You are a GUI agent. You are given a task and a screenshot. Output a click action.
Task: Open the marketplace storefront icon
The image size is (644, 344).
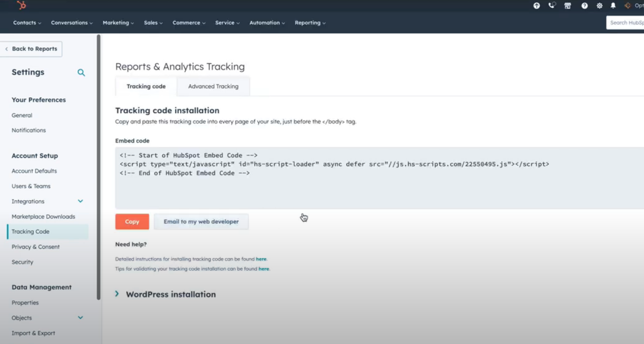point(568,6)
